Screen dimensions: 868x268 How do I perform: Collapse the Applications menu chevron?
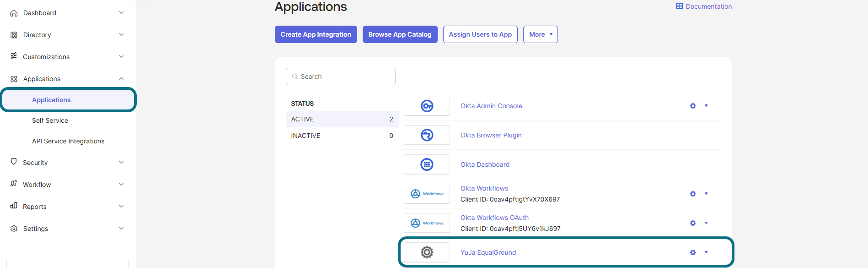pyautogui.click(x=121, y=79)
